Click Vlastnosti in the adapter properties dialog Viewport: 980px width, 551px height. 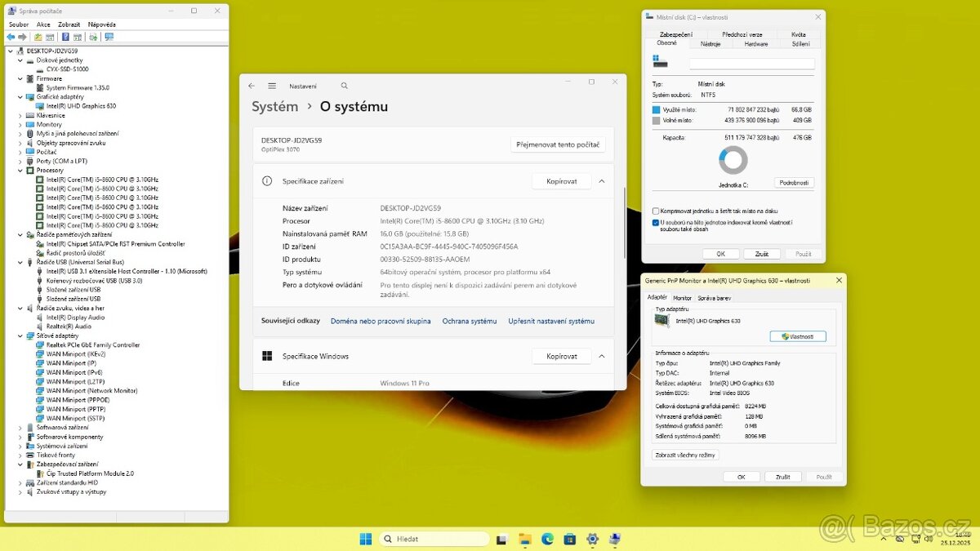[x=798, y=335]
